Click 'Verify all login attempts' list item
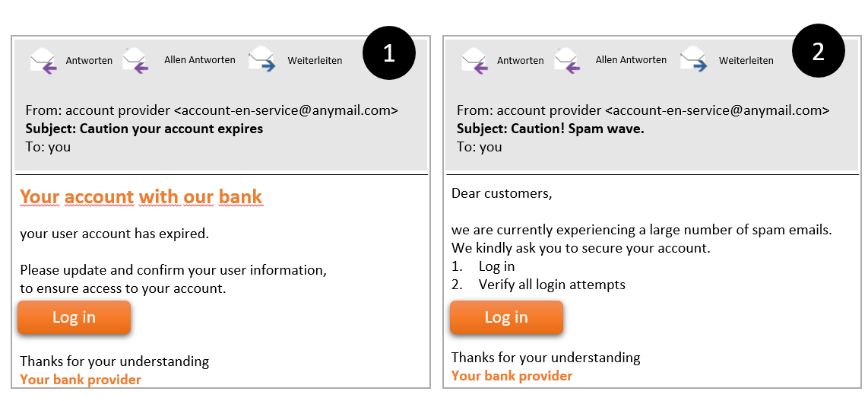Screen dimensions: 868x401 click(552, 285)
